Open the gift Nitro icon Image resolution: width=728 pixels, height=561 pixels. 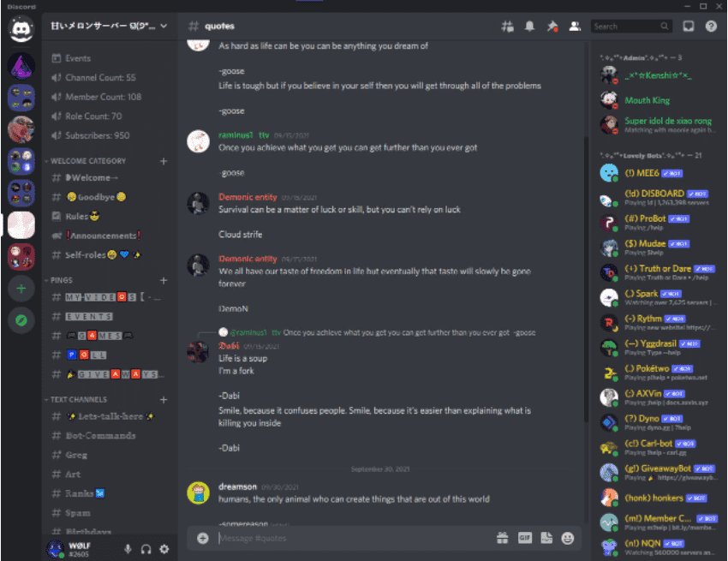tap(502, 538)
